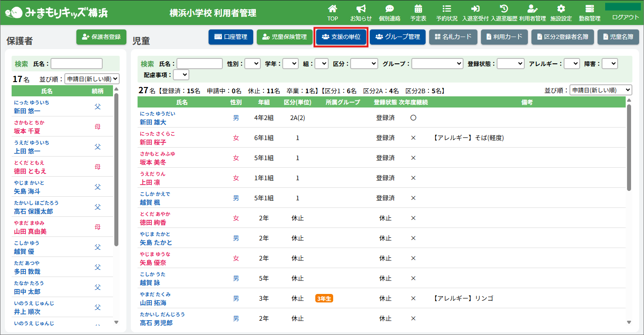Image resolution: width=644 pixels, height=335 pixels.
Task: Open 入退室受付 sign-in icon
Action: 475,9
